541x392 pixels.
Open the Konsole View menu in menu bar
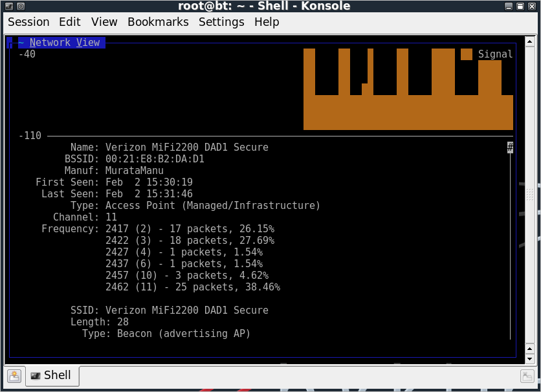click(x=104, y=22)
